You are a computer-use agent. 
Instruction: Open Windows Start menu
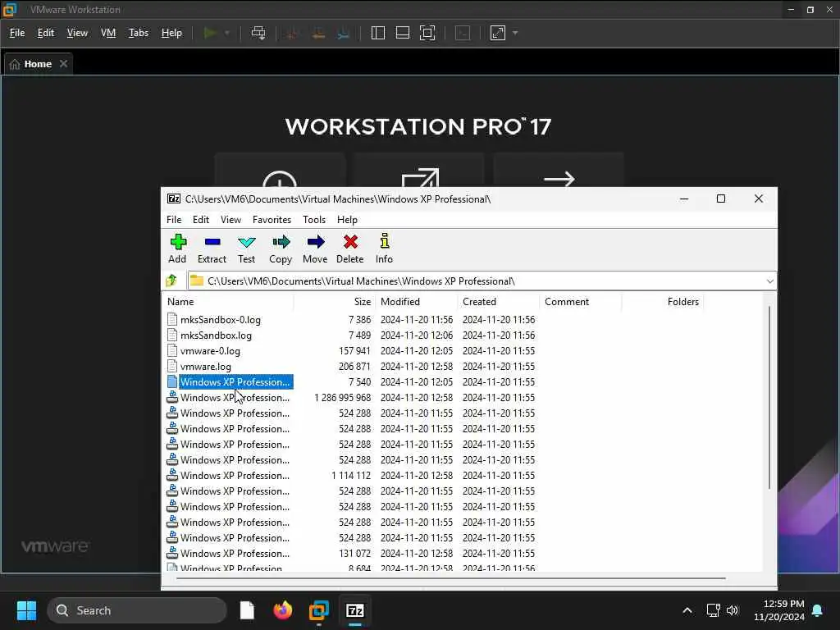26,610
